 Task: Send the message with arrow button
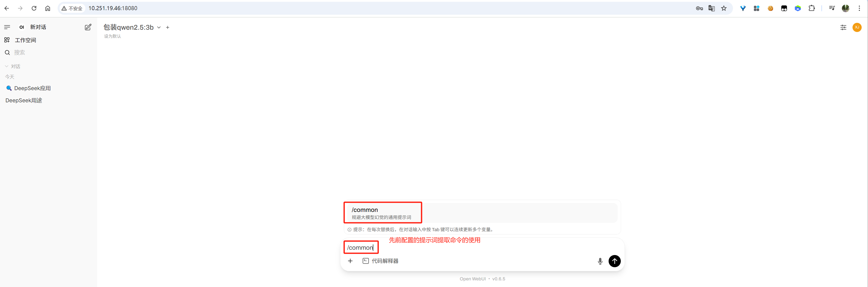point(614,261)
